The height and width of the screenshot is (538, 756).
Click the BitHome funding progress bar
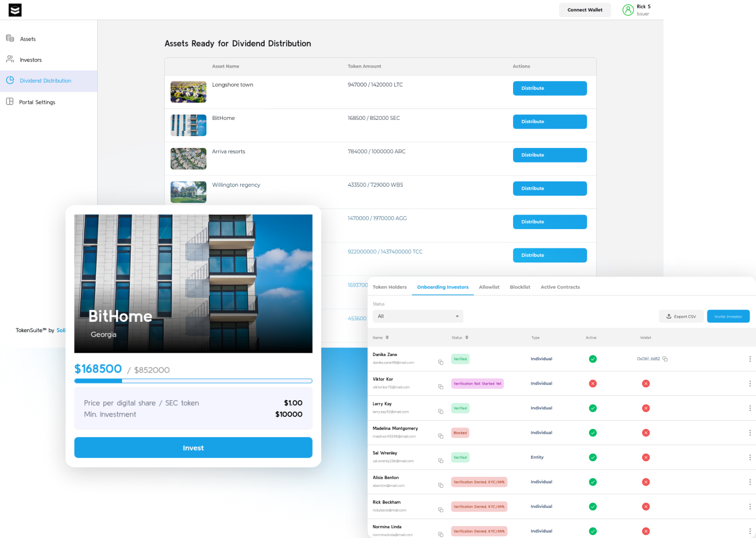193,381
